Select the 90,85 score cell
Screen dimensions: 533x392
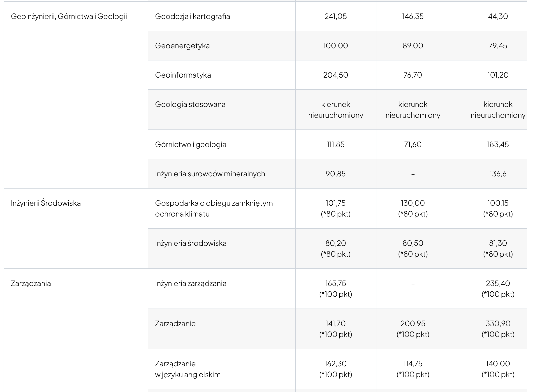click(336, 174)
